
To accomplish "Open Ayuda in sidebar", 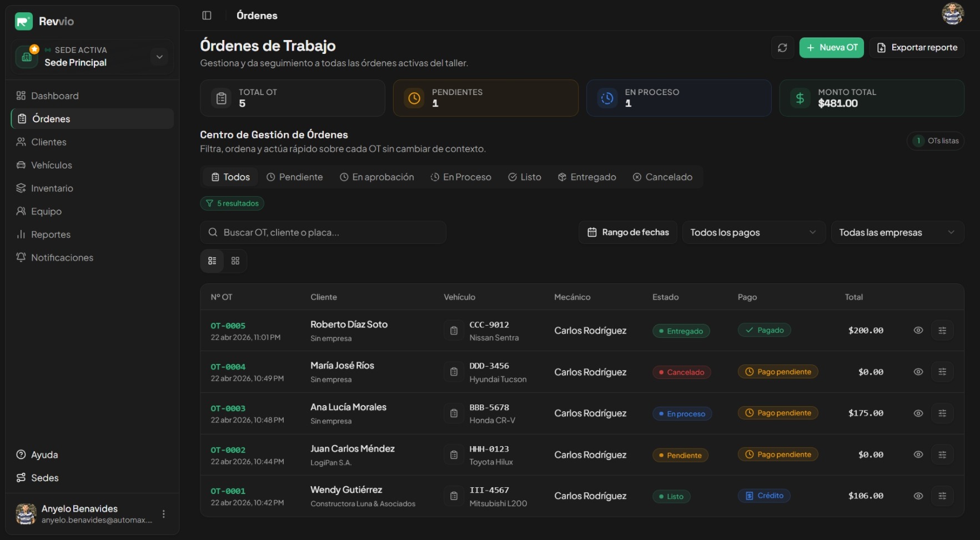I will coord(92,454).
